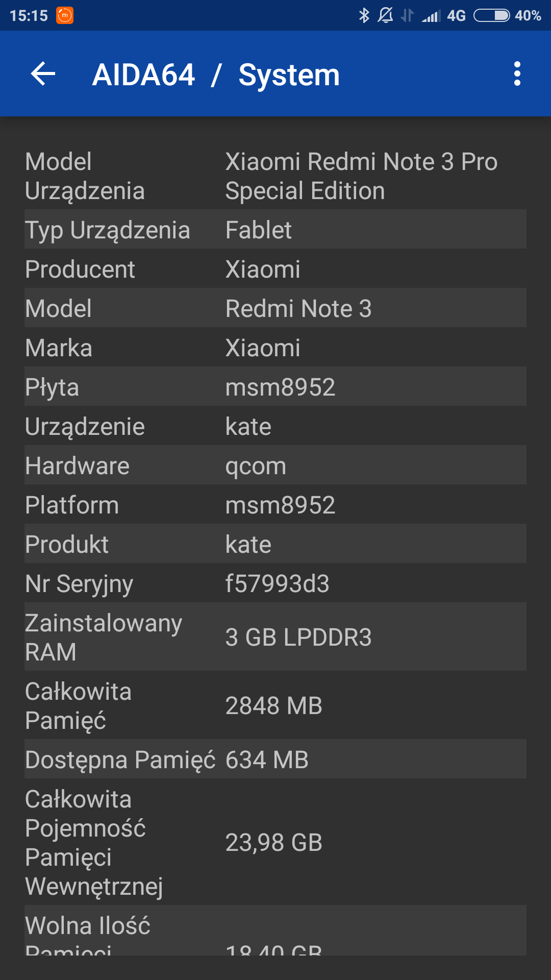Tap the Bluetooth status icon
This screenshot has width=551, height=980.
[364, 15]
